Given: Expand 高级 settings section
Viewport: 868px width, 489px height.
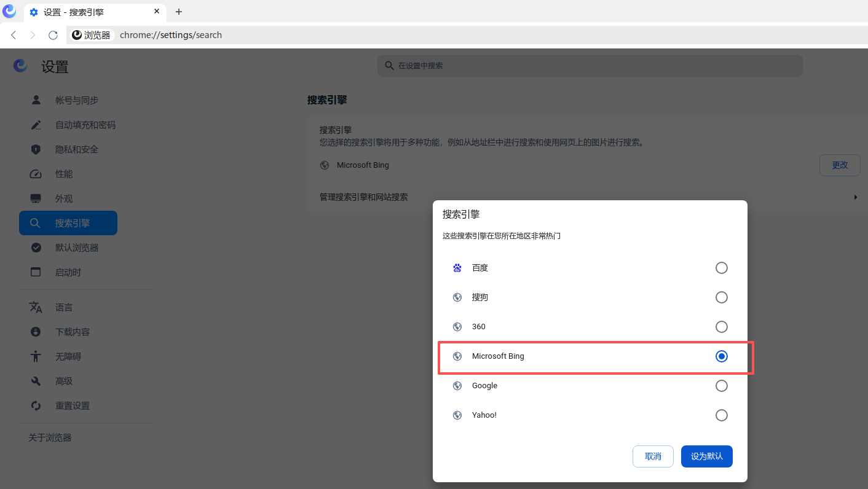Looking at the screenshot, I should 64,381.
